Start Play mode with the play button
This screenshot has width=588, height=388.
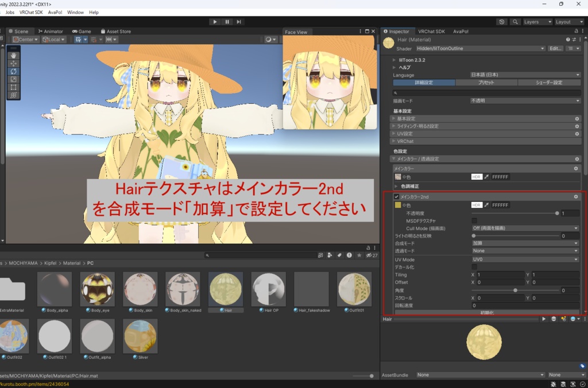[215, 22]
